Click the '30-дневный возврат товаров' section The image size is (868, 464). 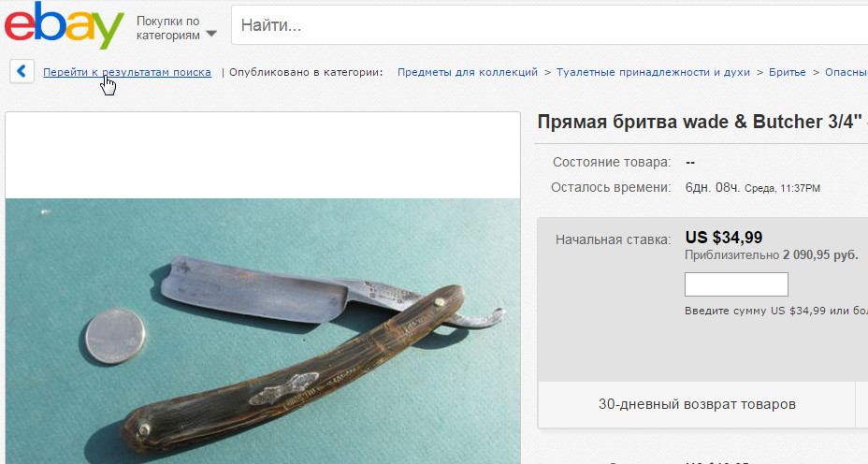click(697, 404)
